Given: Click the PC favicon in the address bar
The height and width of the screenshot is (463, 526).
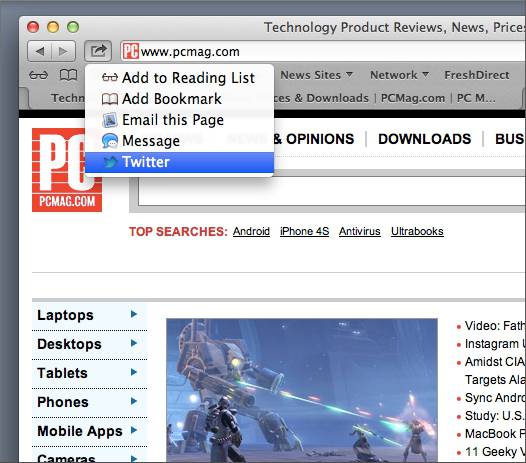Looking at the screenshot, I should [130, 51].
